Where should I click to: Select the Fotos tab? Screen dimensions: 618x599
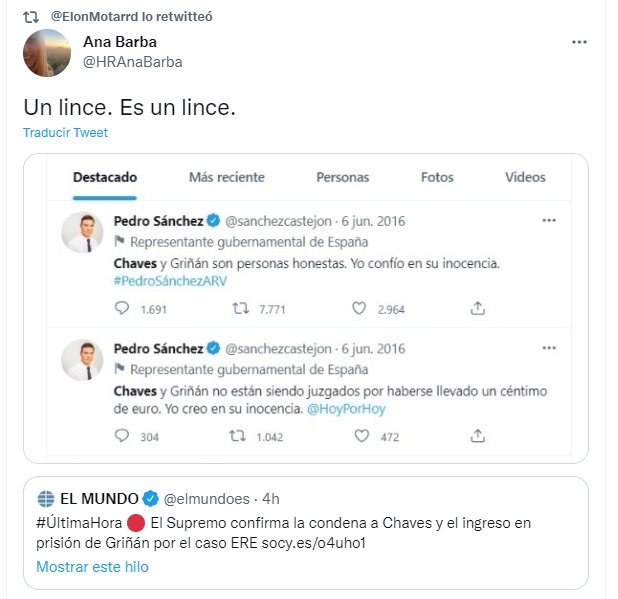pyautogui.click(x=437, y=177)
